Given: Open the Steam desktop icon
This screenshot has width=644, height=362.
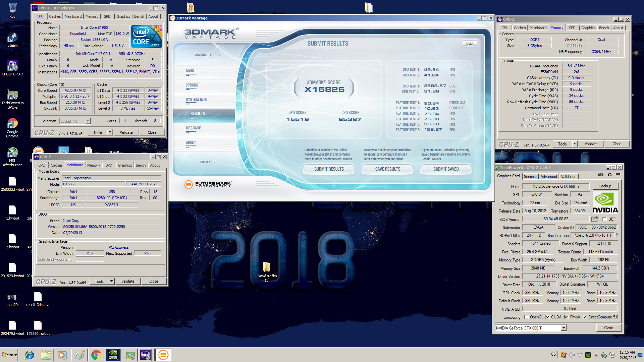Looking at the screenshot, I should coord(12,40).
